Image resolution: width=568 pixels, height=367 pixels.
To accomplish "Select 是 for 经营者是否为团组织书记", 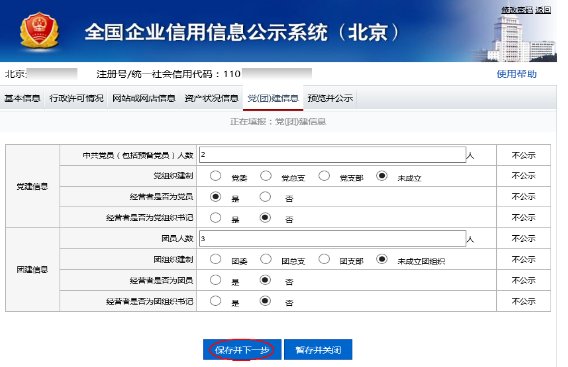I will (216, 301).
